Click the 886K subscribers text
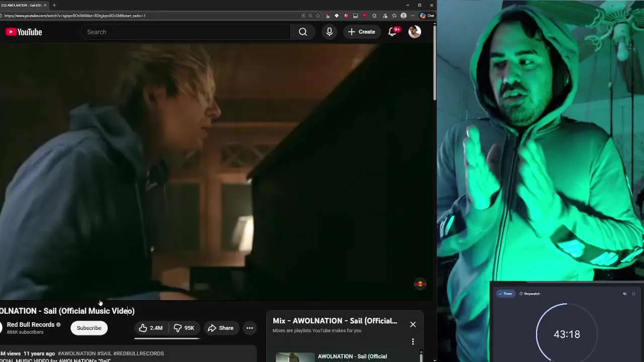The height and width of the screenshot is (362, 644). [25, 332]
